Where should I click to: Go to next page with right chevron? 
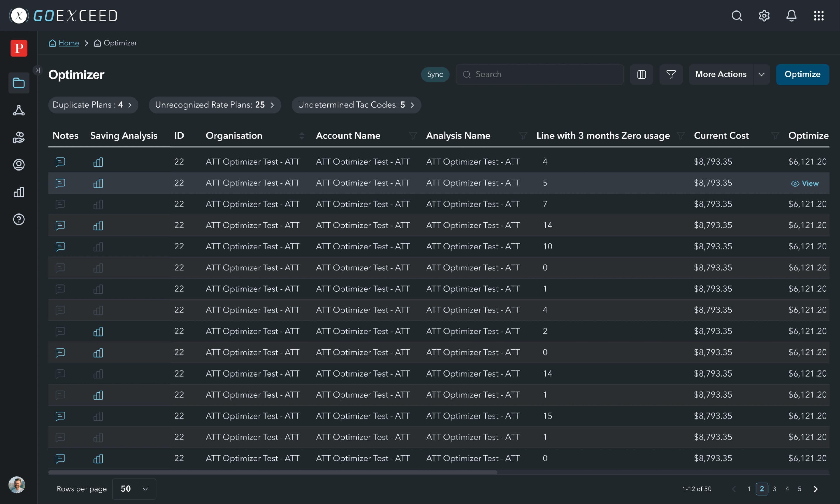click(815, 489)
